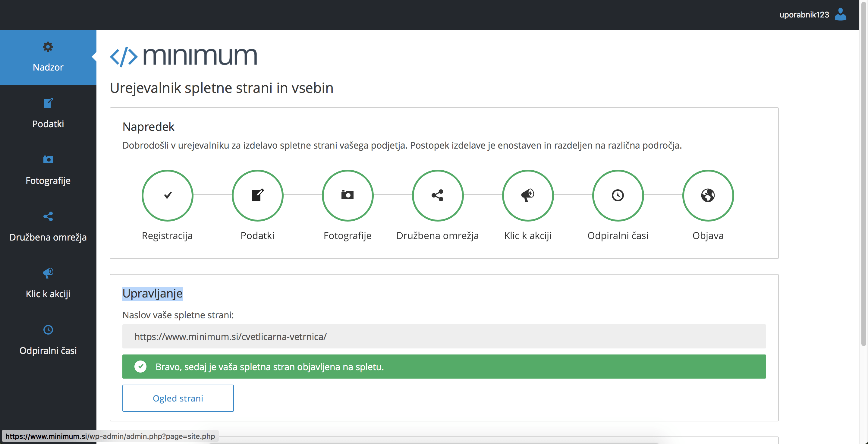The width and height of the screenshot is (868, 444).
Task: Click the website address field cvetlicarna-vetrnica
Action: pos(444,336)
